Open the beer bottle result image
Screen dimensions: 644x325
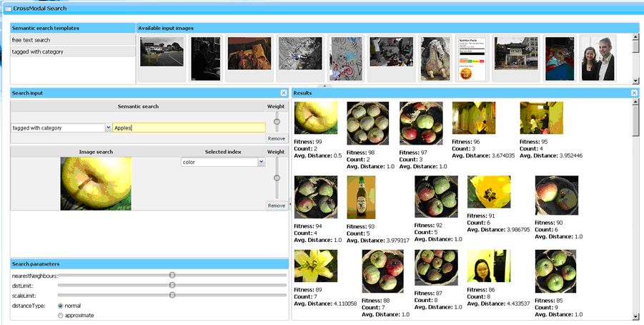coord(361,198)
